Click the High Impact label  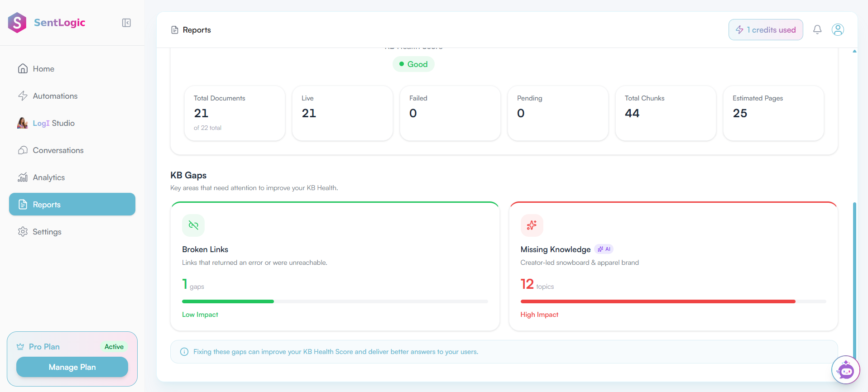coord(539,315)
